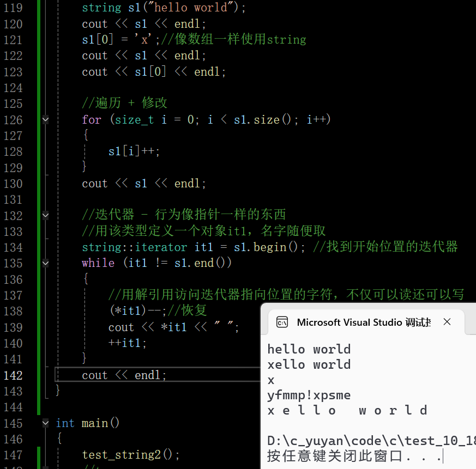The width and height of the screenshot is (476, 469).
Task: Click the console path 'D:\c_yuyan\code\c\test_10_18'
Action: [x=371, y=441]
